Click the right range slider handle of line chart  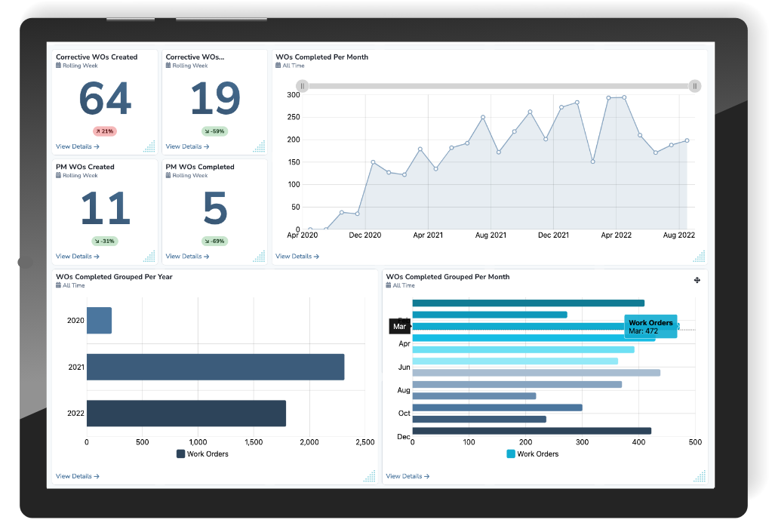click(695, 86)
